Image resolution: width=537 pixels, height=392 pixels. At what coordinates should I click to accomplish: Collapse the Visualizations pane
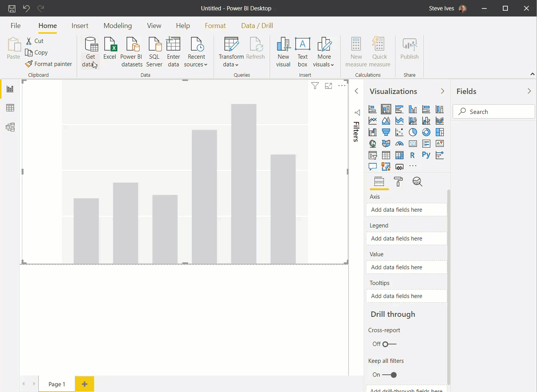pos(442,91)
